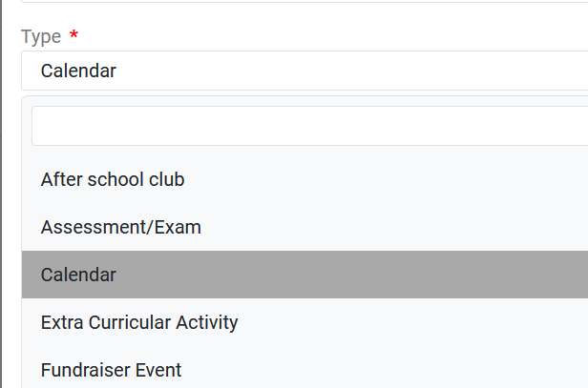
Task: Click the gray highlighted row in the list
Action: tap(304, 275)
